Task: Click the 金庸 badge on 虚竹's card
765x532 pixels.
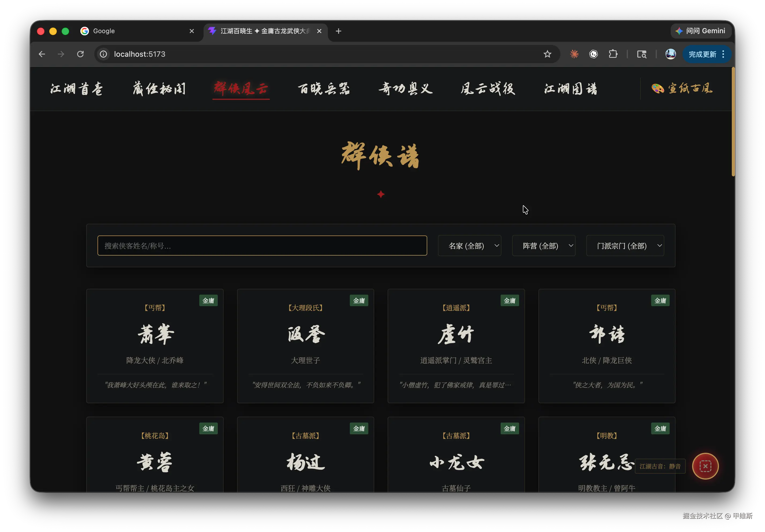Action: pos(509,301)
